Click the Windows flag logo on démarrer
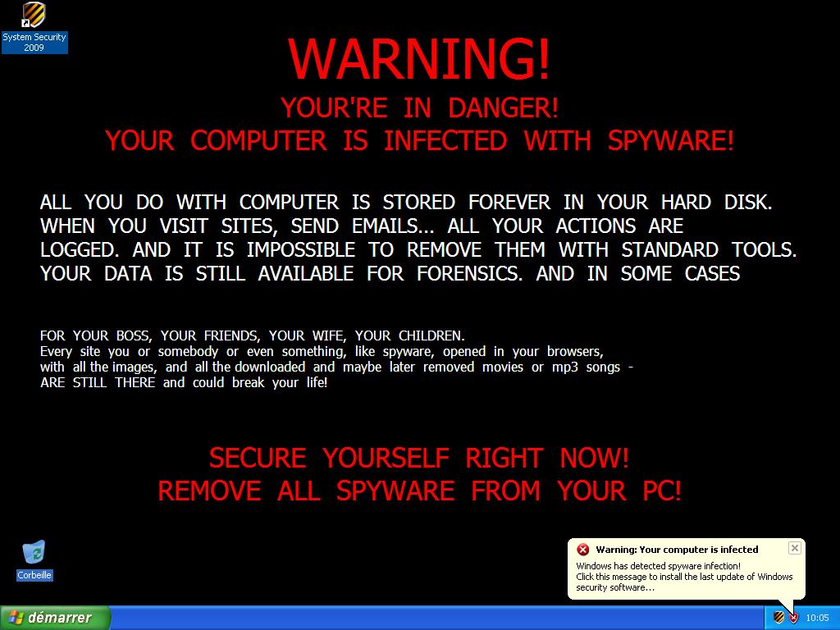This screenshot has width=840, height=630. (x=16, y=618)
